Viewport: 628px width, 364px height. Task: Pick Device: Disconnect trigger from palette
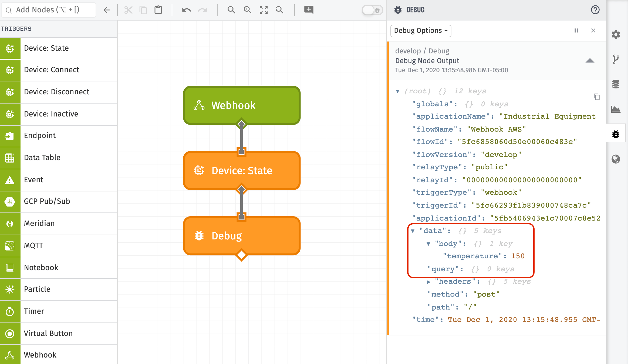59,92
